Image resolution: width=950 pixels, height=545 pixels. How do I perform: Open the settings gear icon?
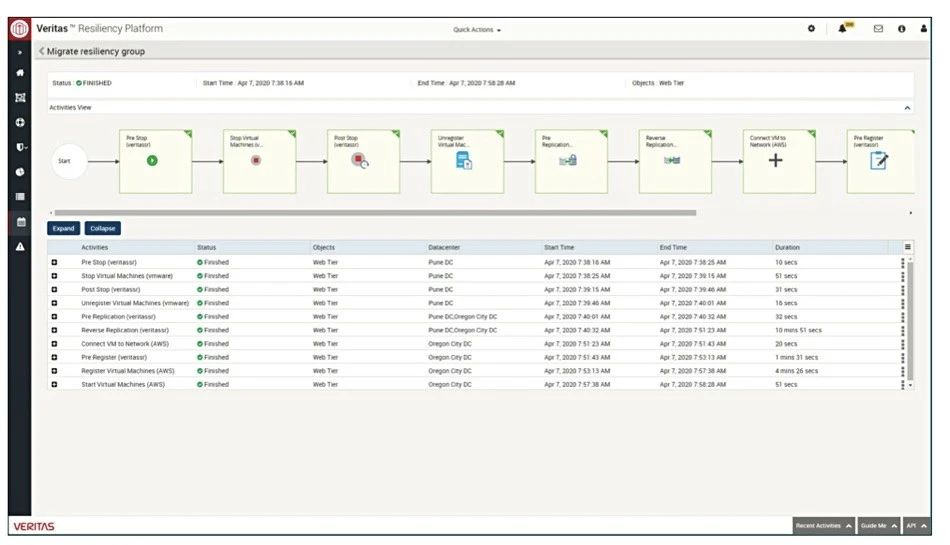[x=811, y=29]
